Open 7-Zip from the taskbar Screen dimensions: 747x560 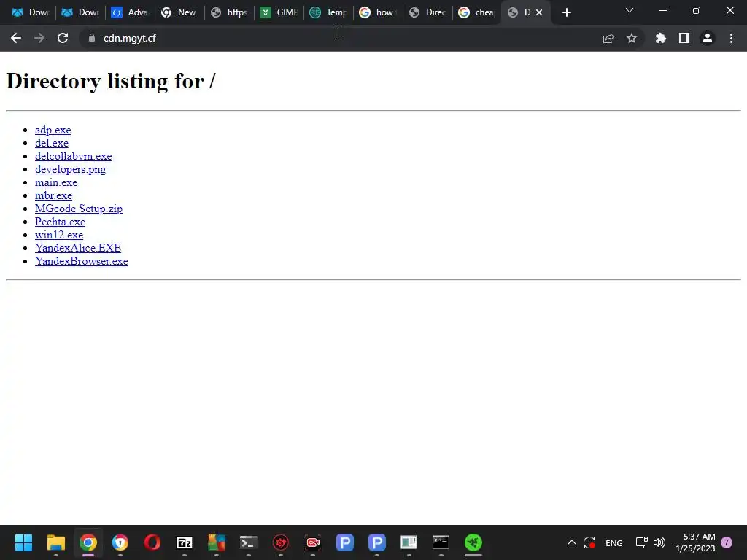(x=185, y=542)
